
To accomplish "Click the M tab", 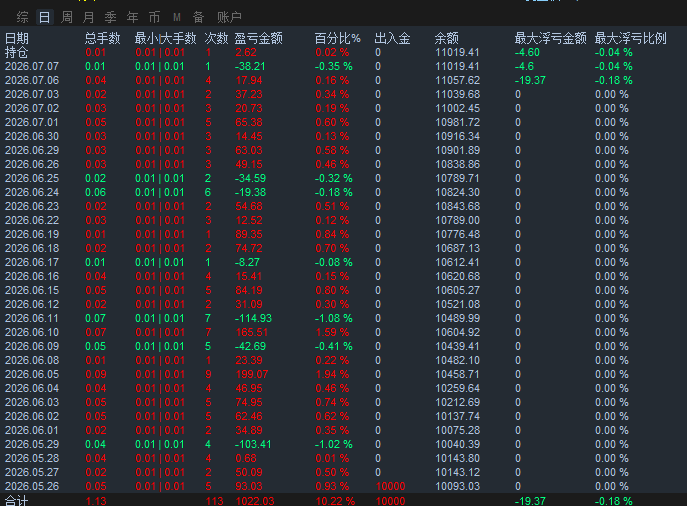I will (x=177, y=17).
